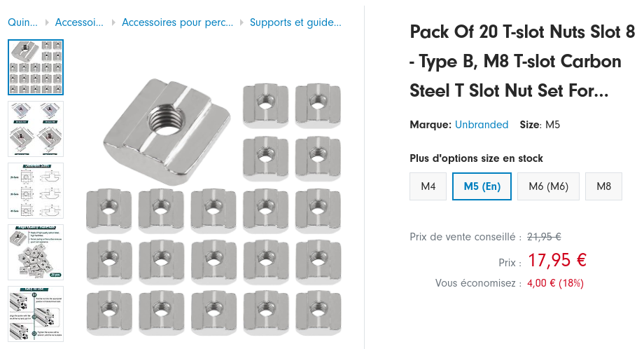View the fourth thumbnail with piled nuts
This screenshot has width=644, height=349.
tap(36, 252)
